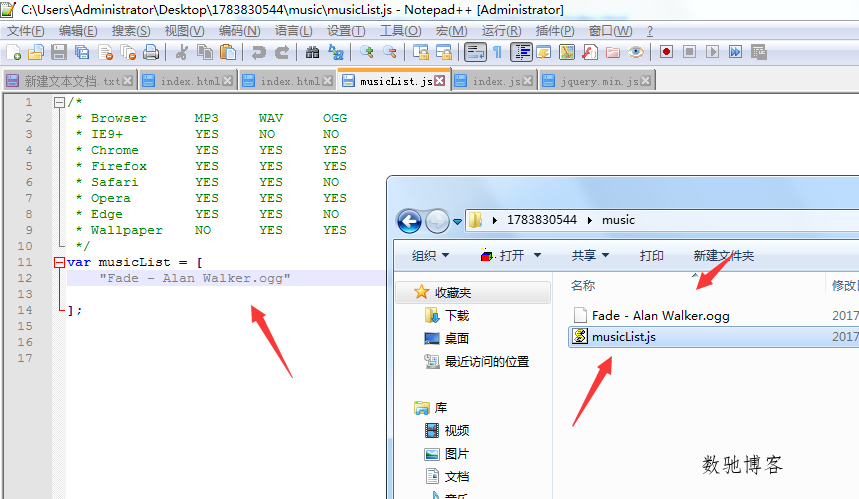Screen dimensions: 859x499
Task: Click the Save All toolbar icon
Action: (82, 53)
